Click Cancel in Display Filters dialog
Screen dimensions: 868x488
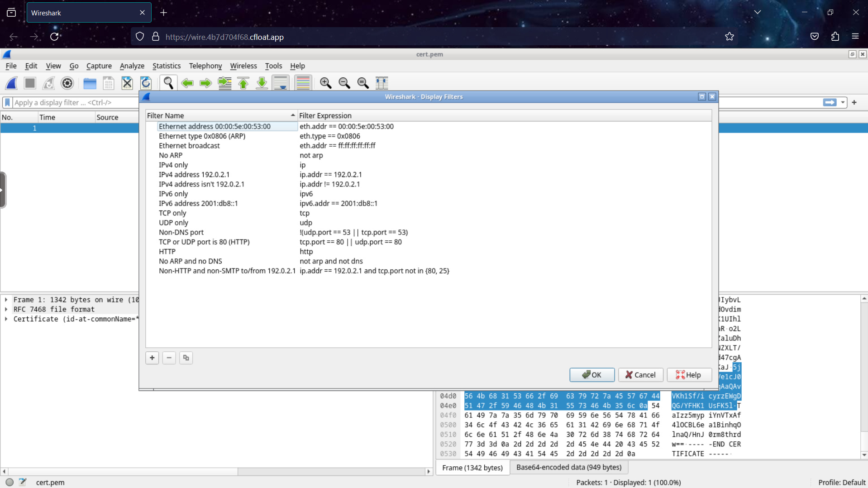640,375
